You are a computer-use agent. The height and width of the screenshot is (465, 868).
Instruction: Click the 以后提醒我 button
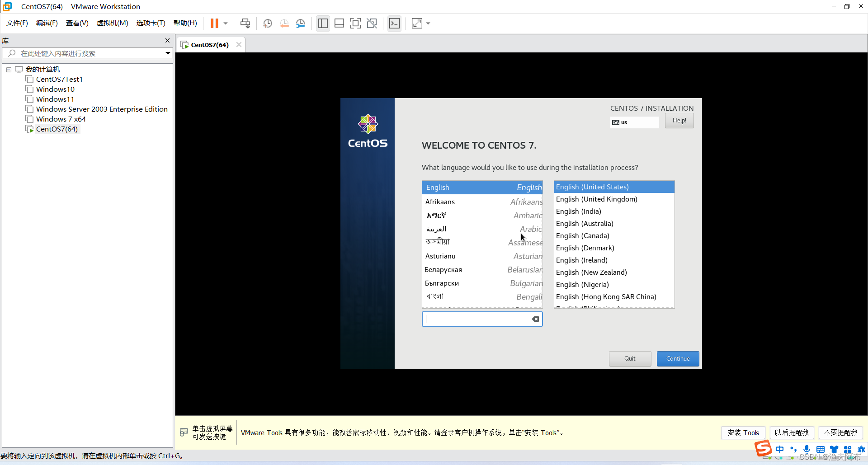791,432
